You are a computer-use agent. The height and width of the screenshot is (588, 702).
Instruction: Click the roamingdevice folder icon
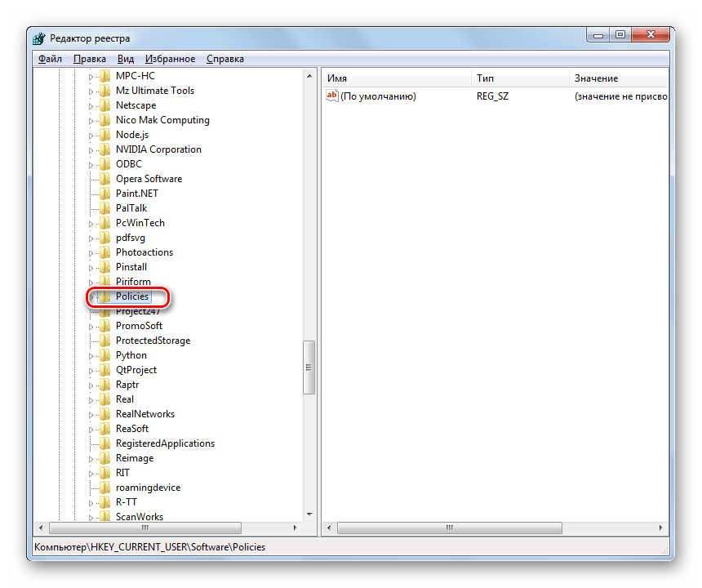coord(105,488)
